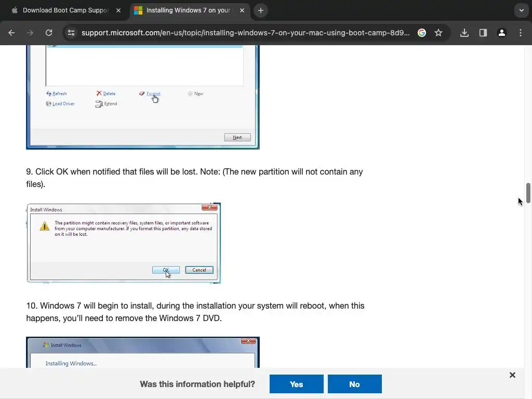The image size is (532, 399).
Task: Click the address bar URL field
Action: (245, 33)
